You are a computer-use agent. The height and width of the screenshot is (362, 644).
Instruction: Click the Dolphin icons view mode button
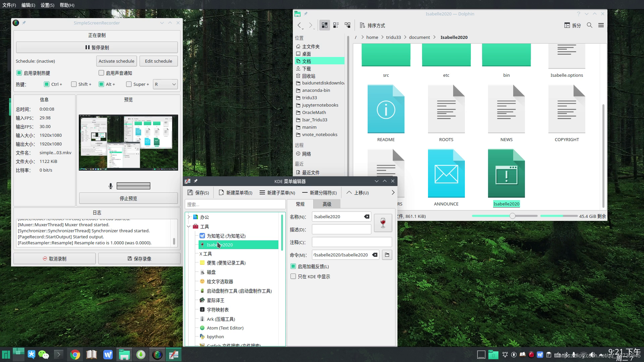coord(324,25)
